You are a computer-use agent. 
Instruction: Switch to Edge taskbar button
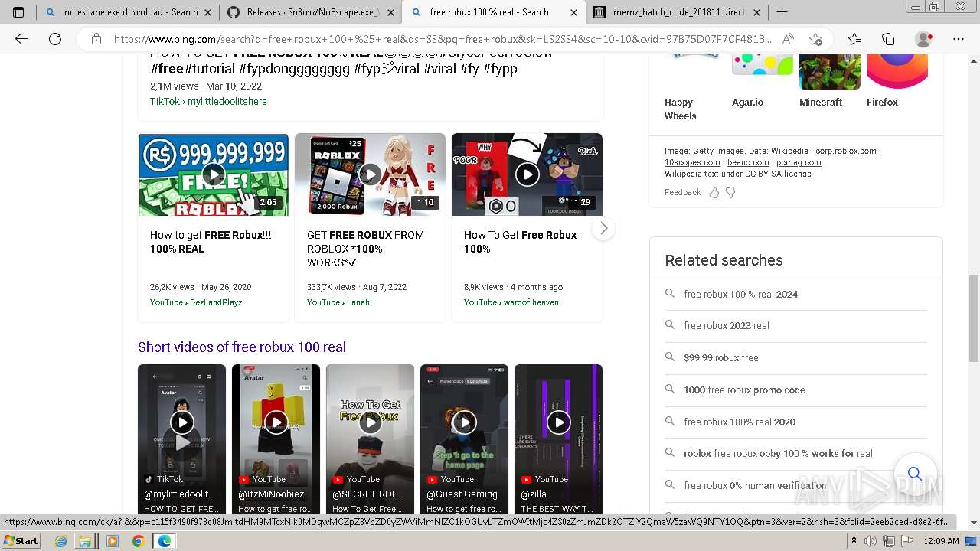164,540
